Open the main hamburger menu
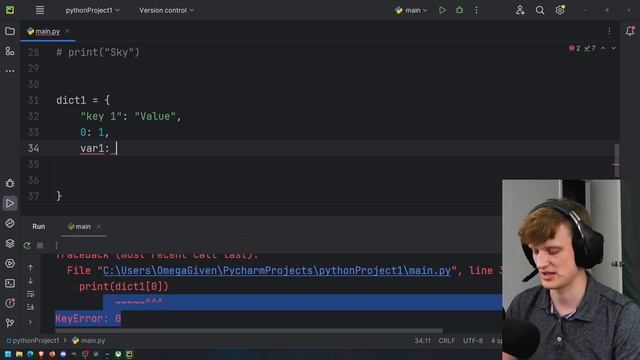Image resolution: width=640 pixels, height=360 pixels. [x=40, y=10]
